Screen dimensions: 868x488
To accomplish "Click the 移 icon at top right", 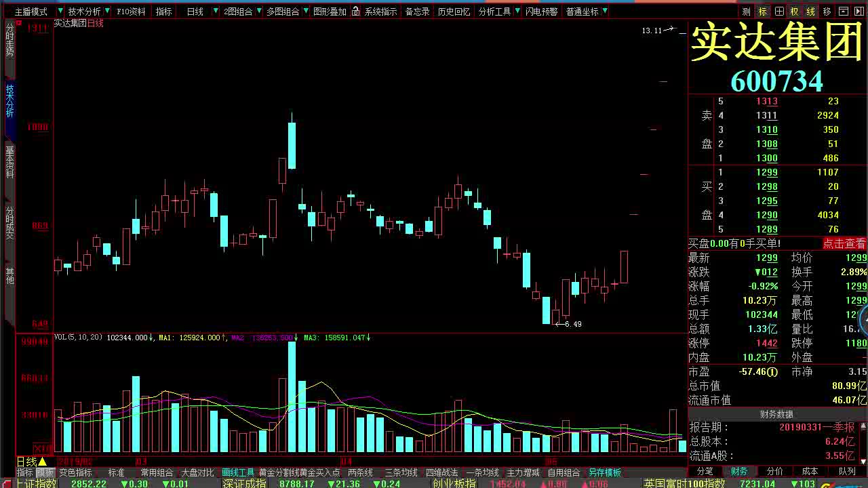I will click(827, 12).
